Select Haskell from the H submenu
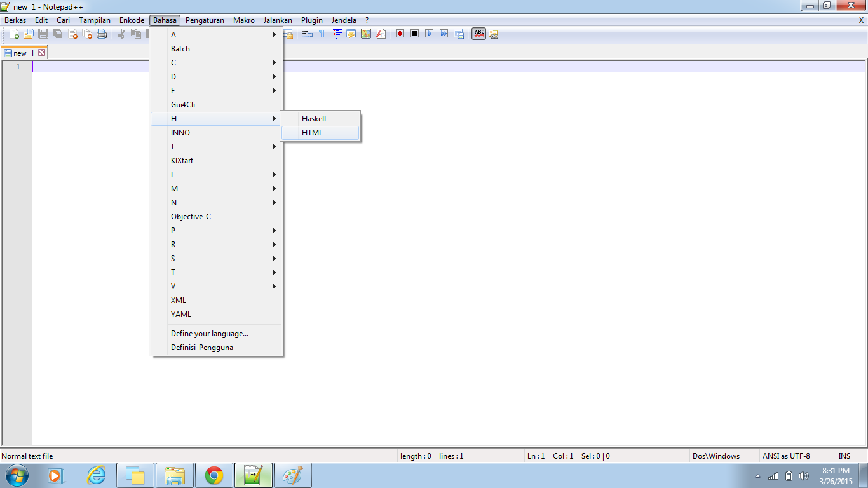 (x=320, y=119)
